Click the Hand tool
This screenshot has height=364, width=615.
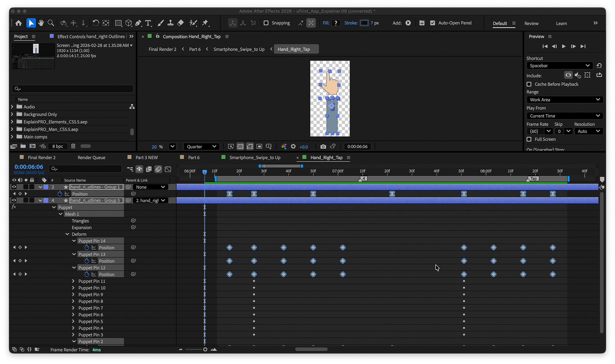point(41,23)
